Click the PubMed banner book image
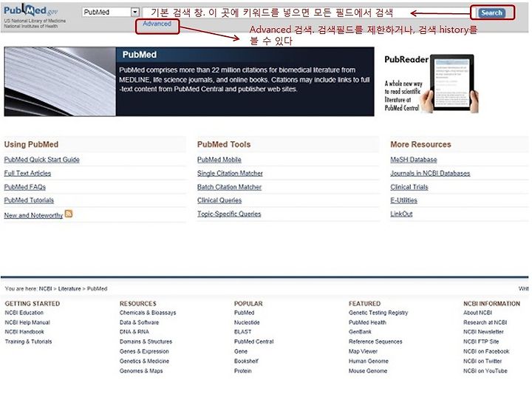 pos(60,81)
